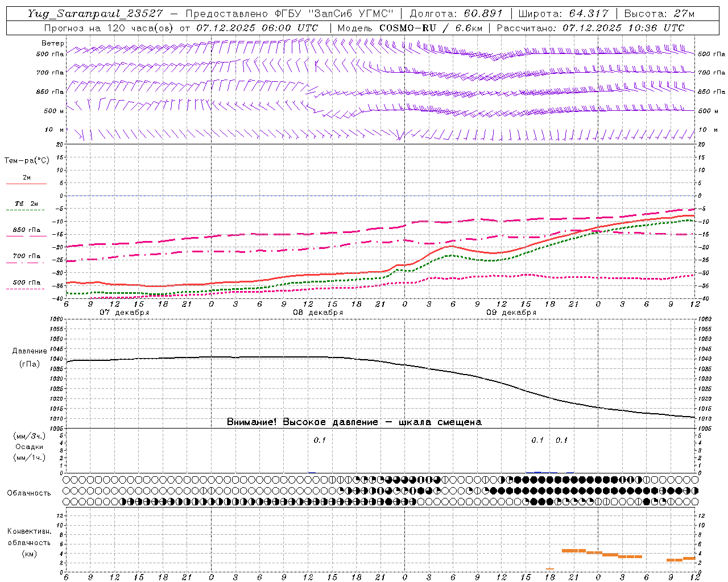
Task: Click the station title Yug_Saranpaul_23527
Action: pyautogui.click(x=96, y=14)
